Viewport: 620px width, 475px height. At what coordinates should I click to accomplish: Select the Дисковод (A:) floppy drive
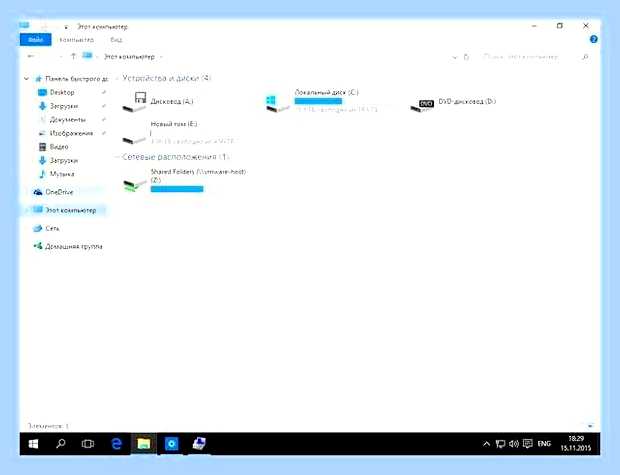157,102
